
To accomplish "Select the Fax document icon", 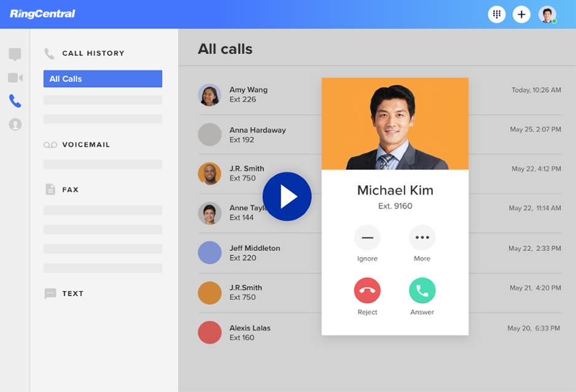I will point(50,189).
